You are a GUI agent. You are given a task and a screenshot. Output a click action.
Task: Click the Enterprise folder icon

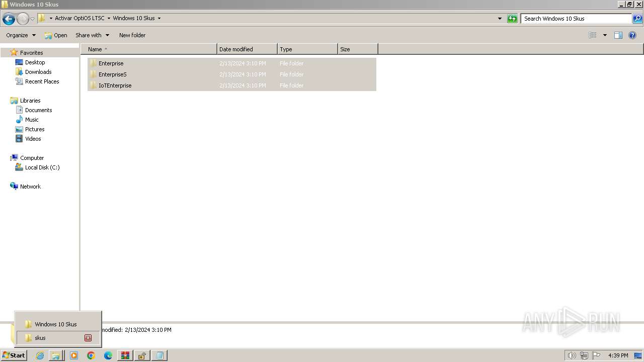point(93,63)
